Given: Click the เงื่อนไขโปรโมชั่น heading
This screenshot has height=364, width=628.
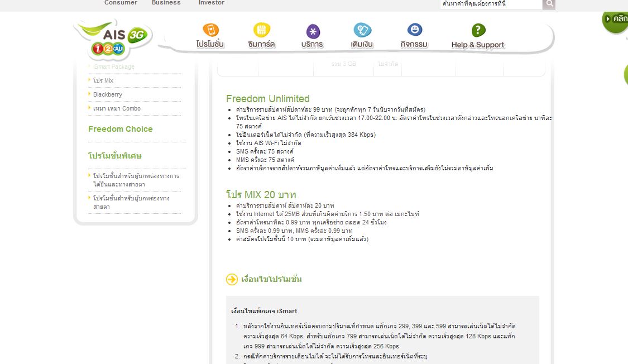Looking at the screenshot, I should point(271,279).
